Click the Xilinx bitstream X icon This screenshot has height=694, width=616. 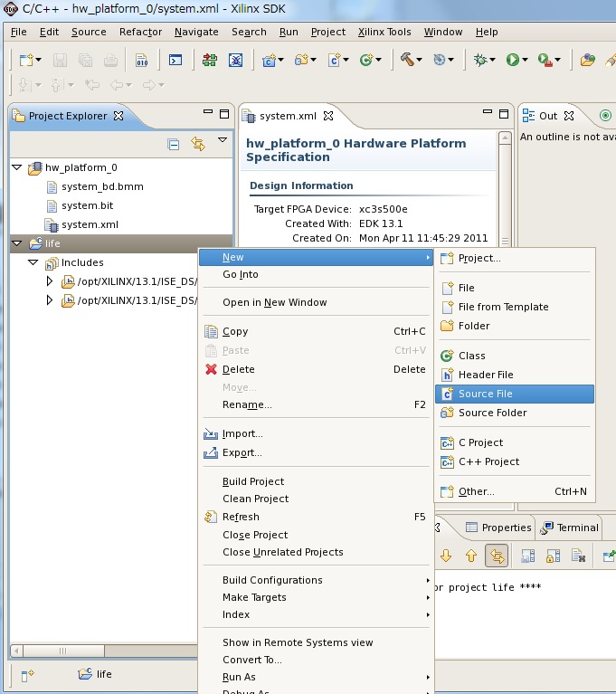tap(235, 60)
